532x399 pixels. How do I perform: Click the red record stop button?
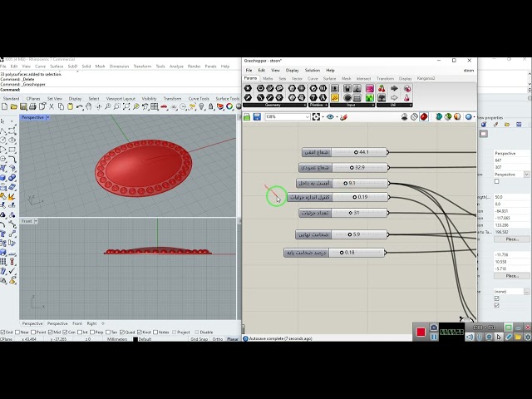point(421,332)
